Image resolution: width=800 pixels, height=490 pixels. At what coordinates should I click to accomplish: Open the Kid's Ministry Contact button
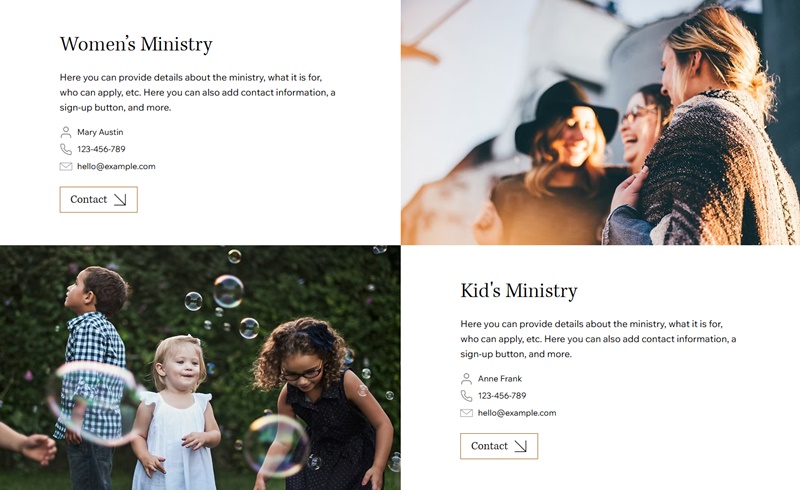(499, 446)
